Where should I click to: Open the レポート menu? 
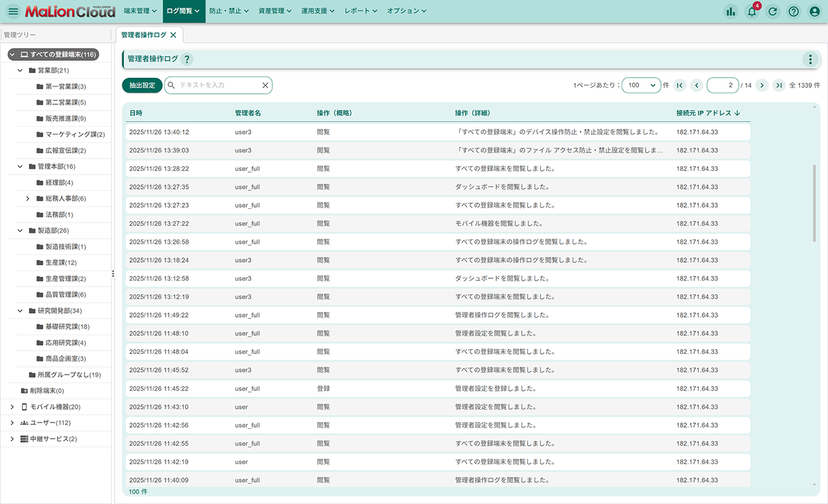[x=361, y=11]
